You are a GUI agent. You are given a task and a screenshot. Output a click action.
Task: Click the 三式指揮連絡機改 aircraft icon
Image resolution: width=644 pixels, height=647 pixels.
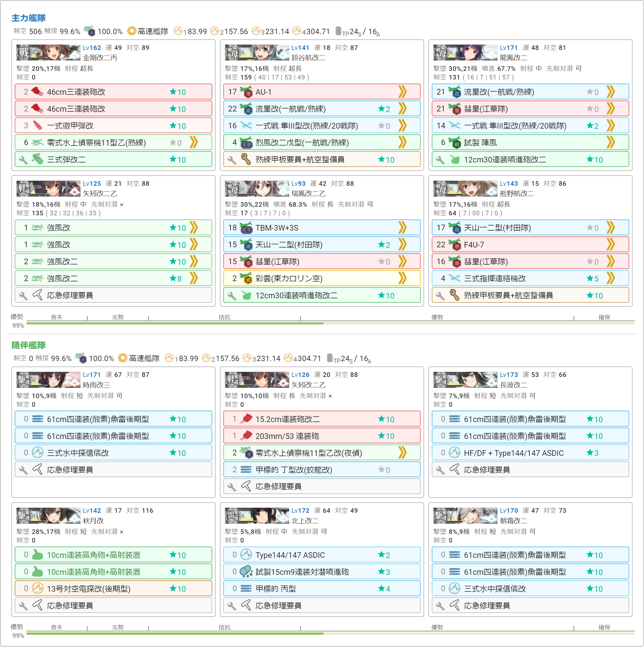pos(455,278)
